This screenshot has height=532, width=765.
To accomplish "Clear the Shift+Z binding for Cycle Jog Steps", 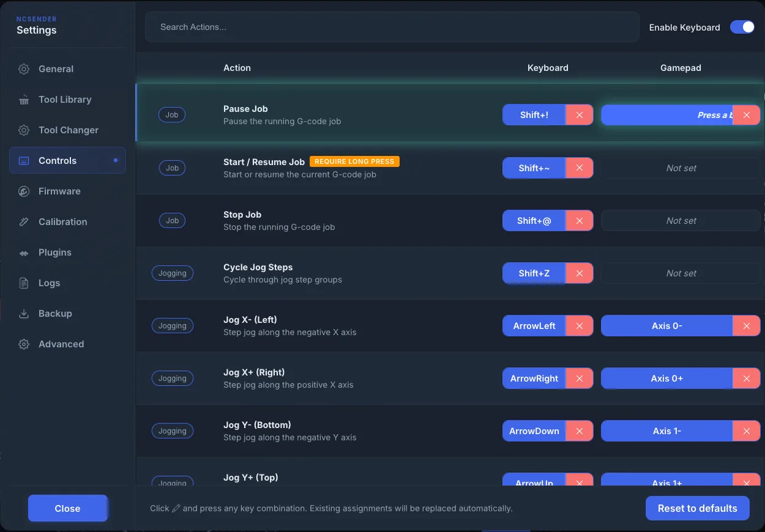I will click(x=580, y=273).
